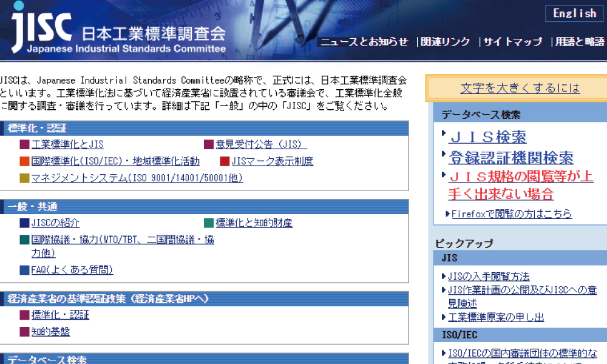Image resolution: width=607 pixels, height=364 pixels.
Task: Click the green square beside 標準化と知的財産
Action: coord(209,223)
